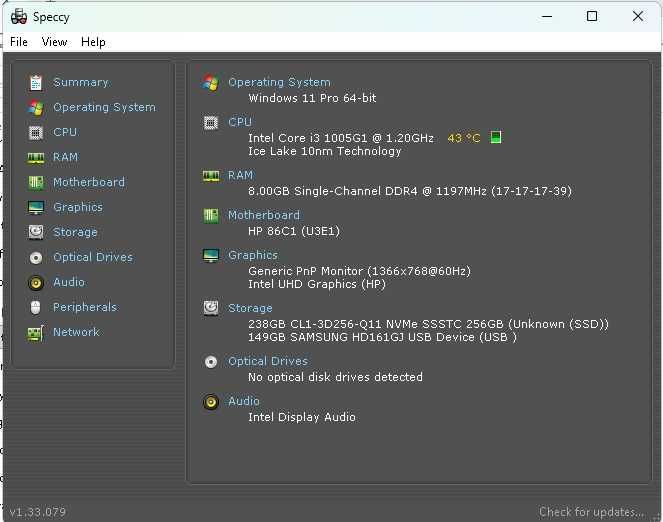Click the Storage hard drive icon in sidebar
Screen dimensions: 663x522
click(36, 232)
